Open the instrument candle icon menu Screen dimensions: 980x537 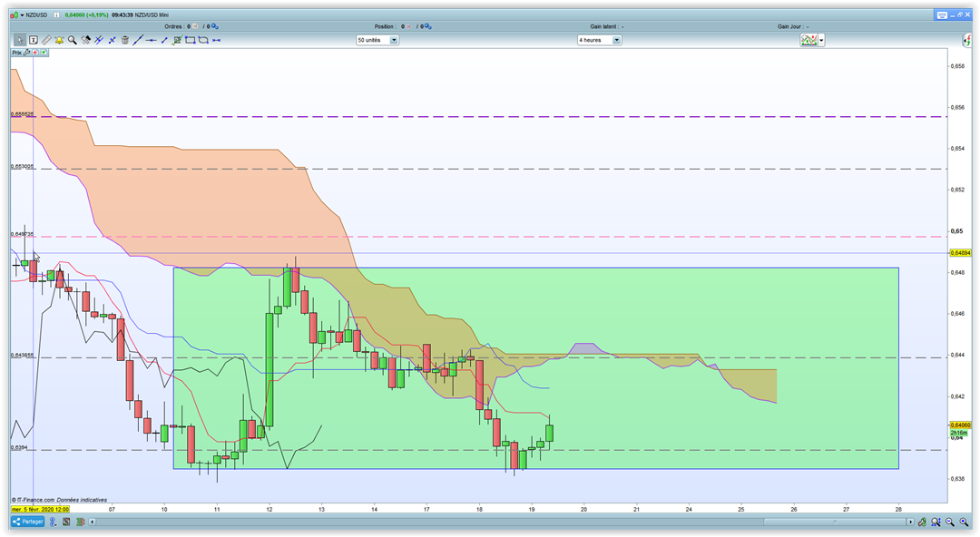[x=17, y=15]
